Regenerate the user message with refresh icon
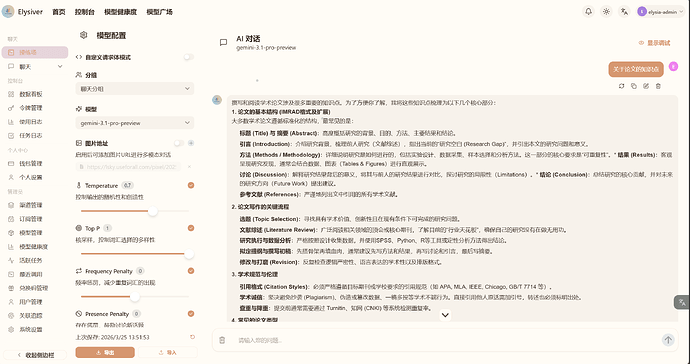This screenshot has height=364, width=690. (621, 86)
